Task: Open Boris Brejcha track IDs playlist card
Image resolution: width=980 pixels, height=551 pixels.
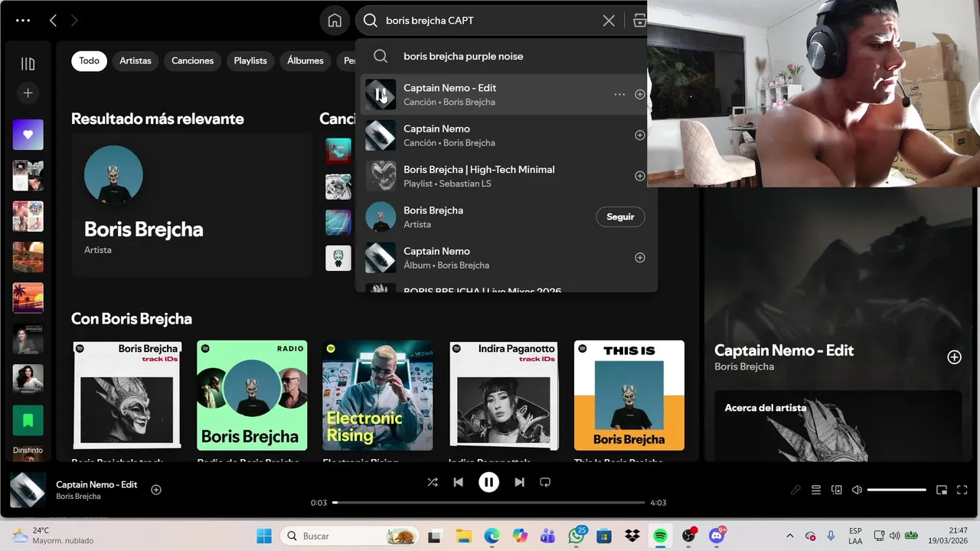Action: (127, 396)
